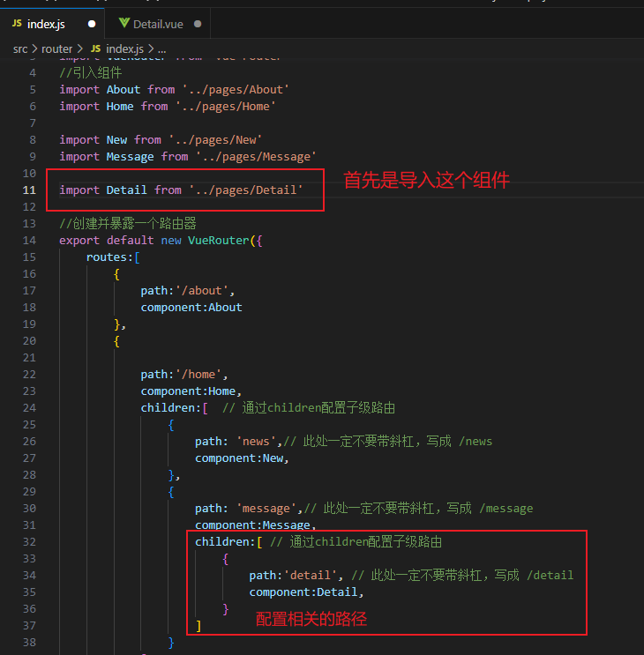The width and height of the screenshot is (644, 655).
Task: Click 'export' keyword on line 14
Action: point(79,240)
